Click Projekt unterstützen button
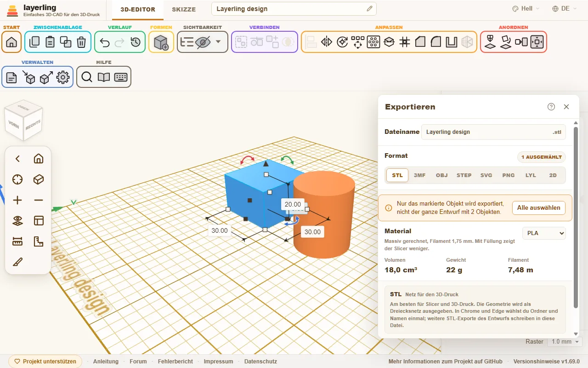Image resolution: width=588 pixels, height=368 pixels. tap(45, 362)
